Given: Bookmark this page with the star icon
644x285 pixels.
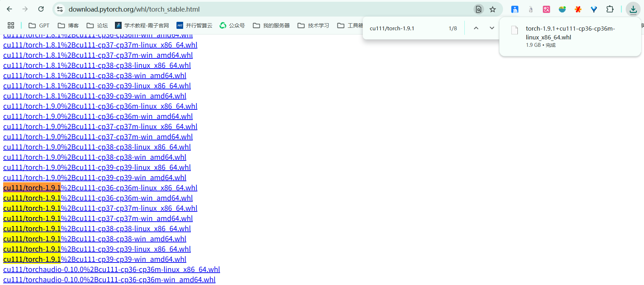Looking at the screenshot, I should (492, 9).
